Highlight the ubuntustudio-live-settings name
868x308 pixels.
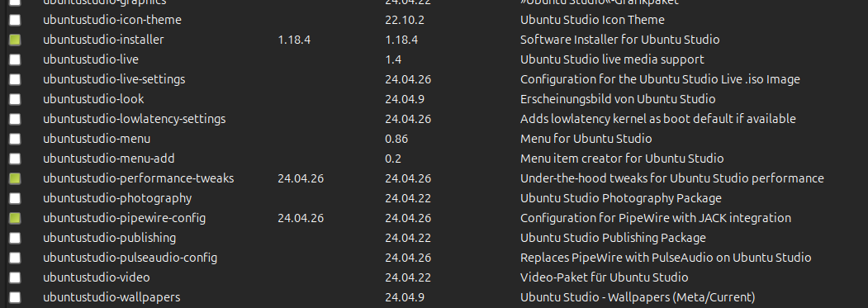(114, 79)
